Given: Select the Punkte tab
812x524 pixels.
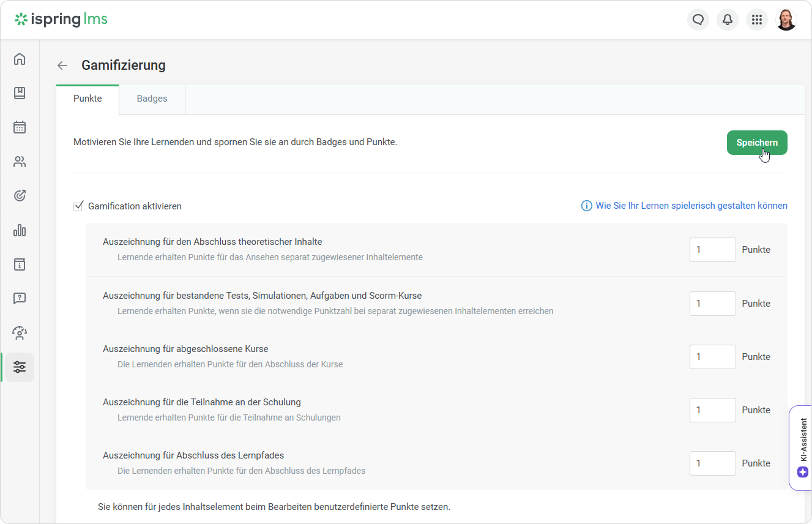Looking at the screenshot, I should tap(87, 98).
